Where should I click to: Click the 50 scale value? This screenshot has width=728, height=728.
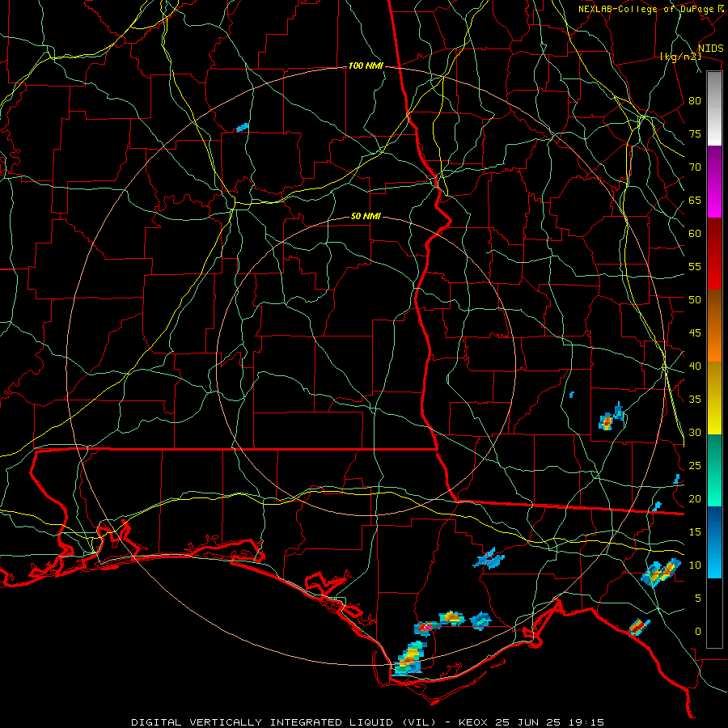coord(695,299)
